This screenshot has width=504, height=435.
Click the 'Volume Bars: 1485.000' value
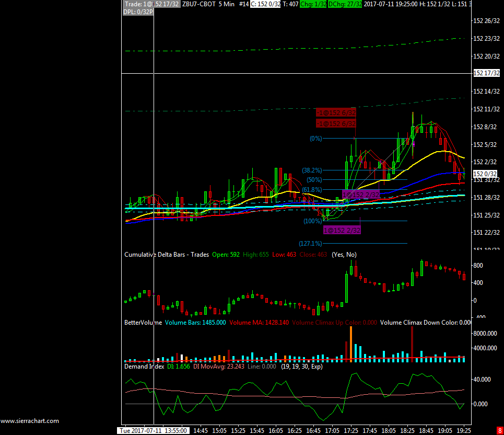195,323
